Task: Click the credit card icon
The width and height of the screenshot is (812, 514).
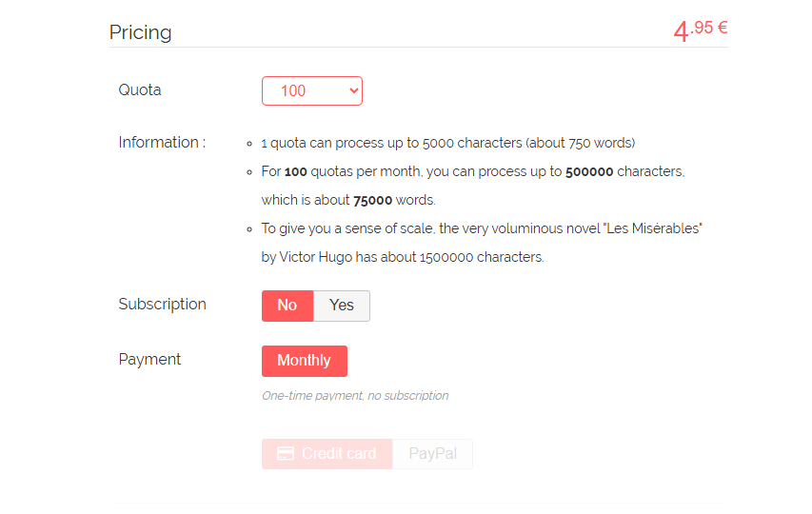Action: coord(286,453)
